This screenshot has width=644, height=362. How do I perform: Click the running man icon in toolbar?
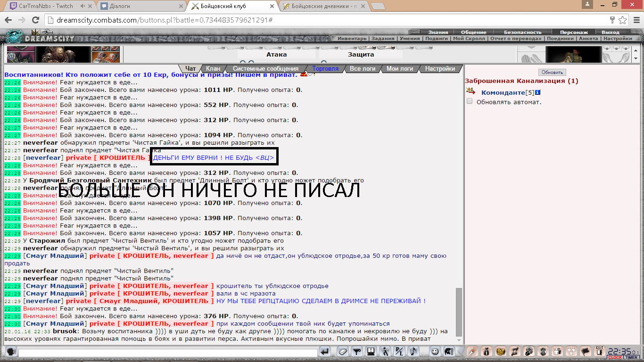pyautogui.click(x=385, y=351)
